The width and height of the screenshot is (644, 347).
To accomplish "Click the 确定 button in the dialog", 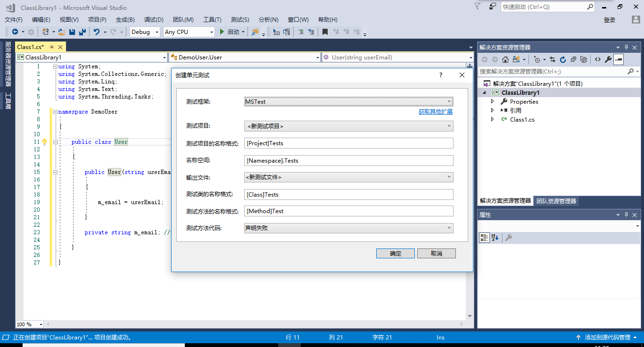I will 395,254.
